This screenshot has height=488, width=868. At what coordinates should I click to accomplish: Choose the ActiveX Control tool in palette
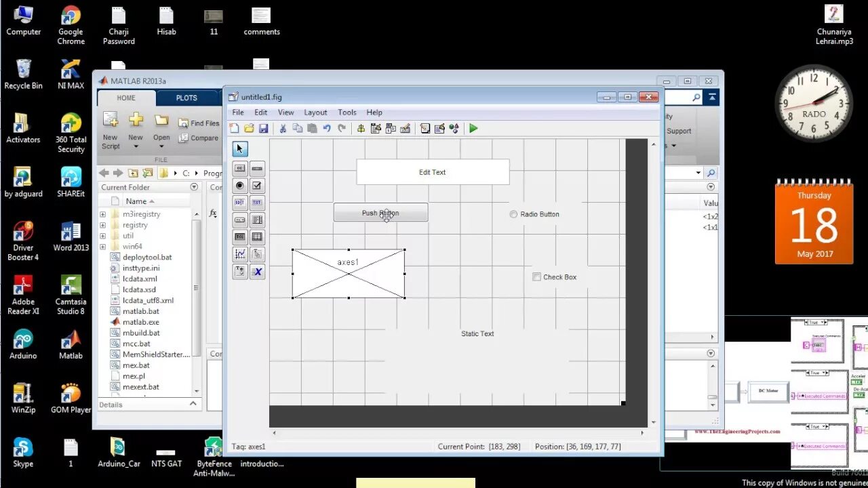coord(257,271)
